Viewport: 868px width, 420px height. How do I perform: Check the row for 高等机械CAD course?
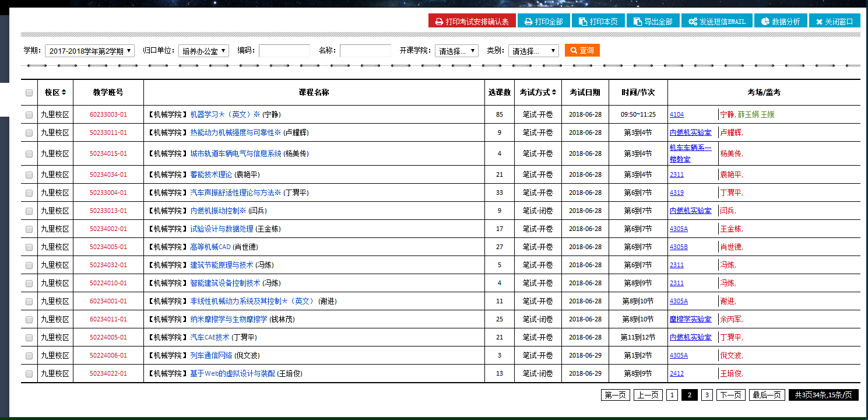29,247
